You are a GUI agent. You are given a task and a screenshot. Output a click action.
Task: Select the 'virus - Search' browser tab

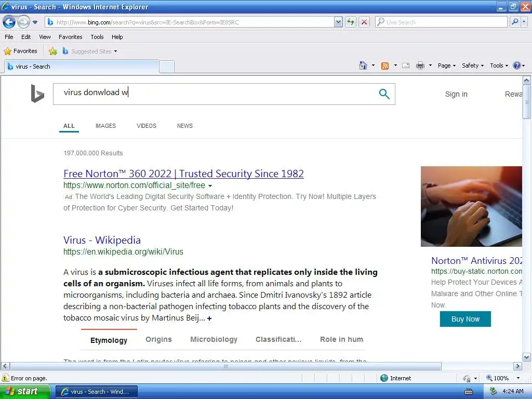point(82,66)
